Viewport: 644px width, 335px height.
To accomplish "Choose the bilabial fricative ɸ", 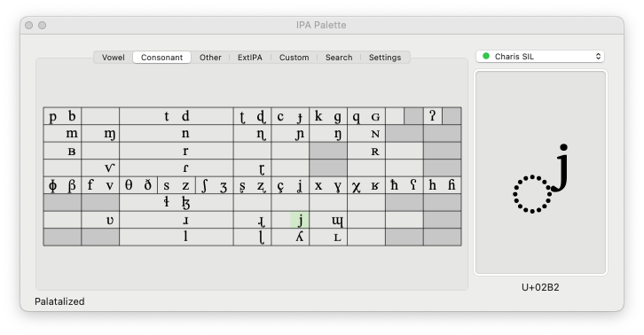I will coord(52,185).
